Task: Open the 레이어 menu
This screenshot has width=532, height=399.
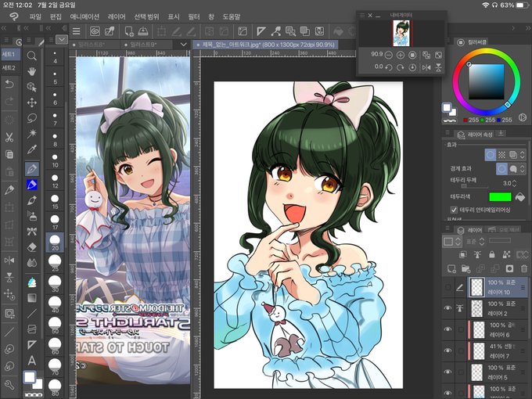Action: [x=117, y=16]
